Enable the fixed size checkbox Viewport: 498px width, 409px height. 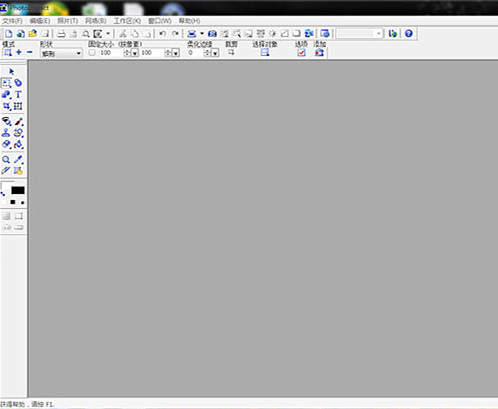[x=92, y=53]
